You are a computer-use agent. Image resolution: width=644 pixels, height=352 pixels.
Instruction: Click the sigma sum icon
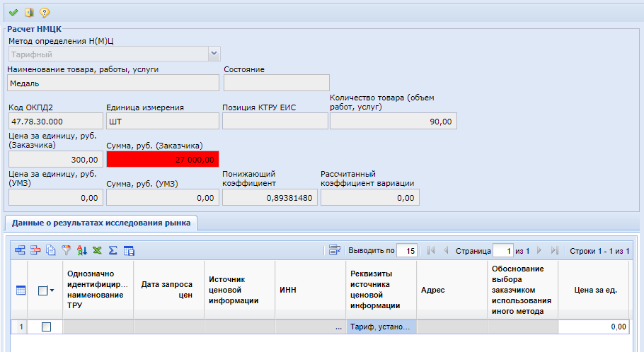[x=113, y=250]
